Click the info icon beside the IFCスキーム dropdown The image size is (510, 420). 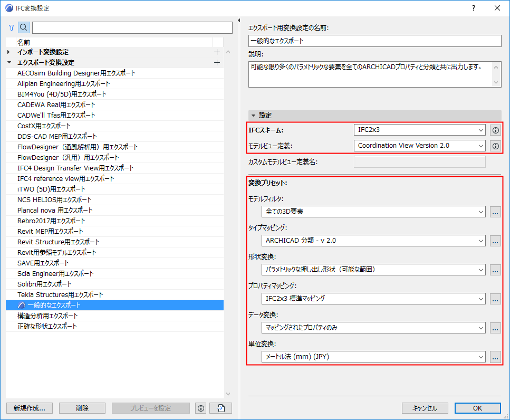point(495,130)
